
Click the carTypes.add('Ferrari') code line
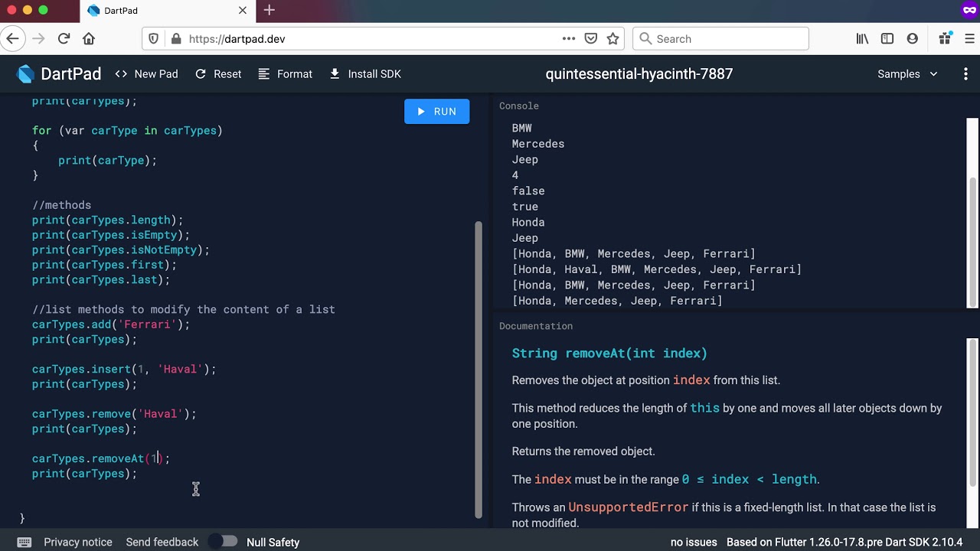[111, 324]
